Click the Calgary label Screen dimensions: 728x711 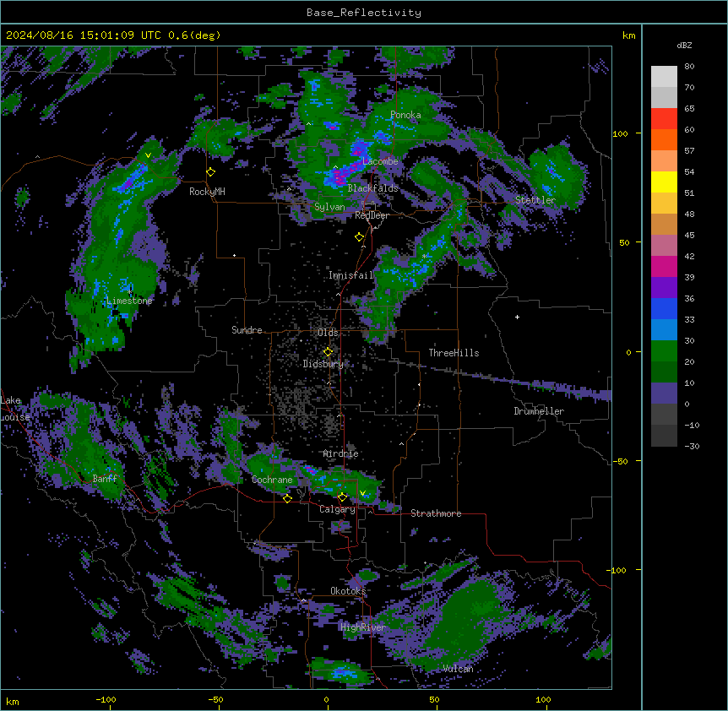[x=337, y=509]
